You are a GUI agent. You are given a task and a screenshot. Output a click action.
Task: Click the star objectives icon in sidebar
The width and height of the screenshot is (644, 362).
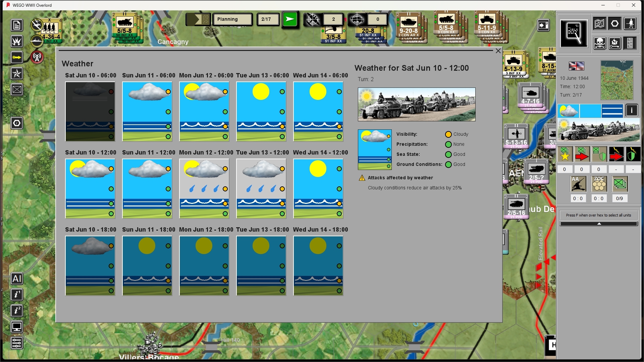pyautogui.click(x=17, y=73)
